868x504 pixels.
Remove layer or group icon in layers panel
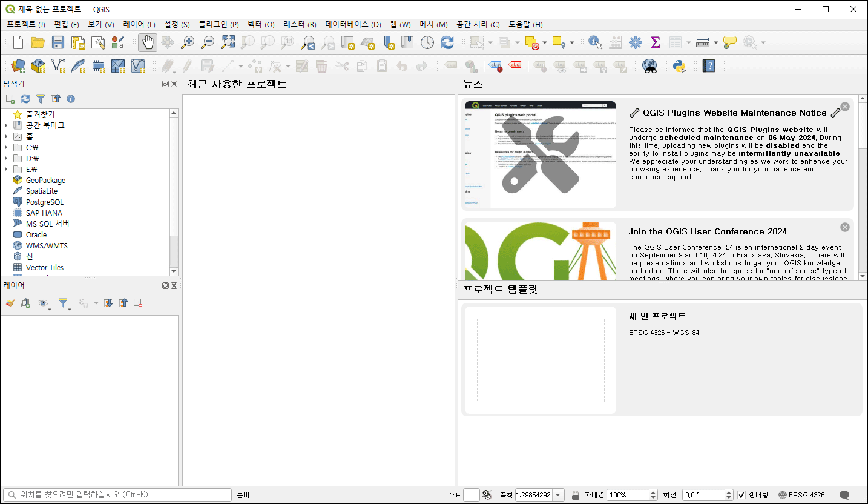pos(138,303)
